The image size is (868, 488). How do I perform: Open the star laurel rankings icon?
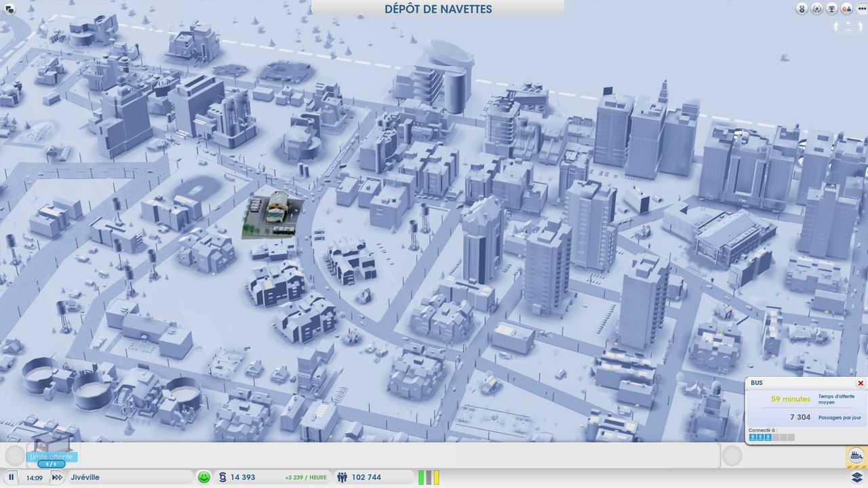tap(817, 9)
